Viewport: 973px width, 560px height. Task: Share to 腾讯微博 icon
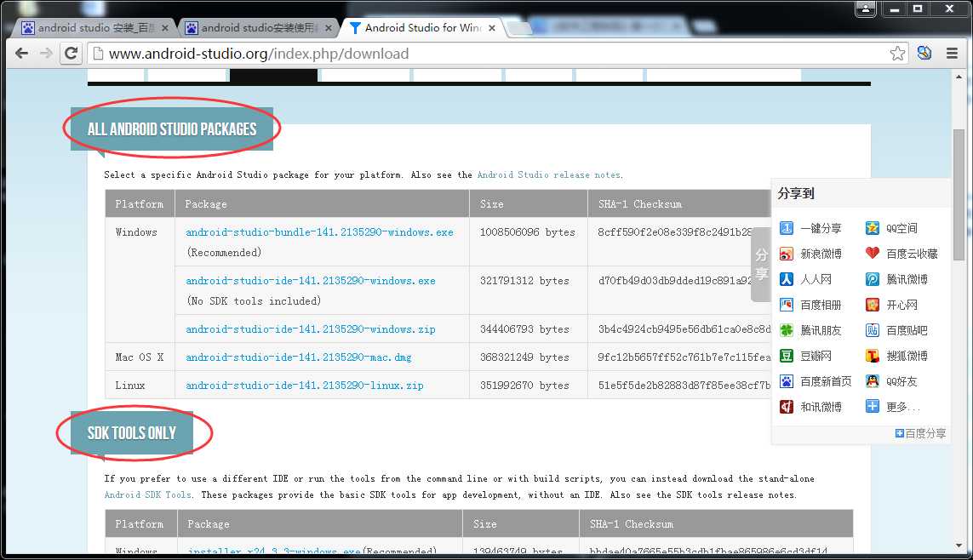coord(873,279)
